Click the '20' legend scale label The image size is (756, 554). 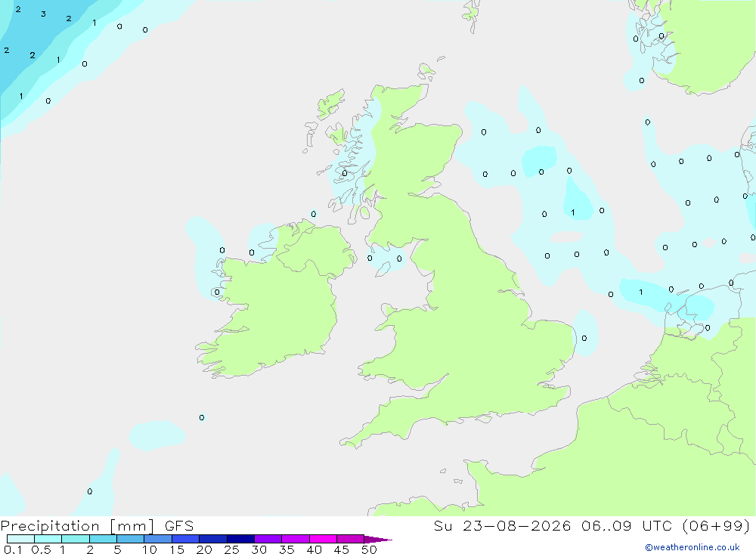pos(204,549)
